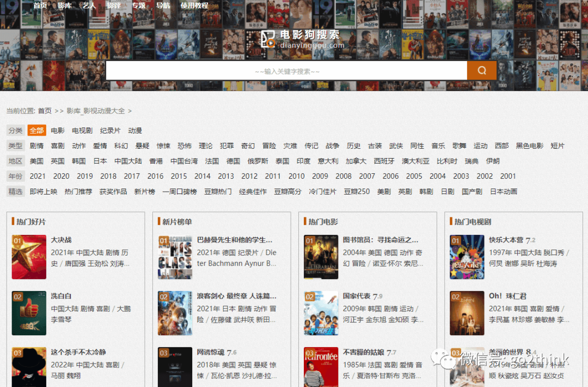Click the 大决战 title link
The width and height of the screenshot is (588, 387).
[61, 240]
